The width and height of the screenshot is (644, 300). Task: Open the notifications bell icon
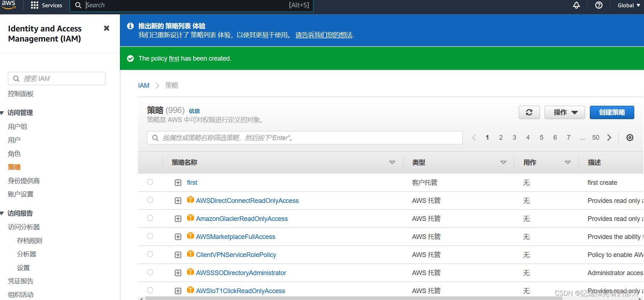576,5
